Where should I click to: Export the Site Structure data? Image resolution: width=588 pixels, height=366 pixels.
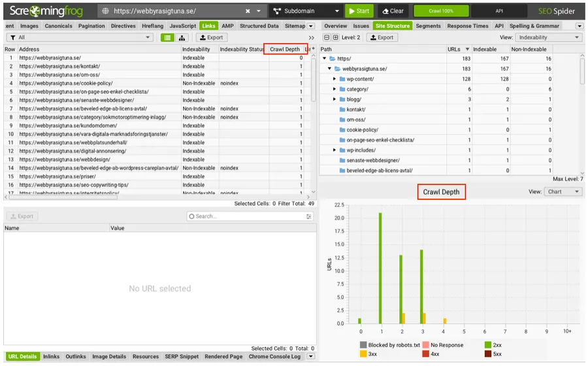tap(382, 37)
